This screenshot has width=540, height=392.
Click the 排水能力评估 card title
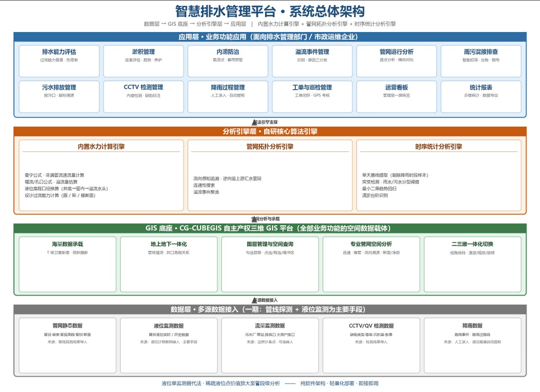[59, 52]
